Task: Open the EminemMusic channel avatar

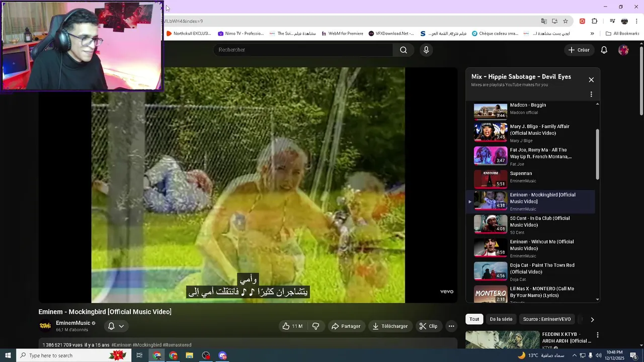Action: coord(45,326)
